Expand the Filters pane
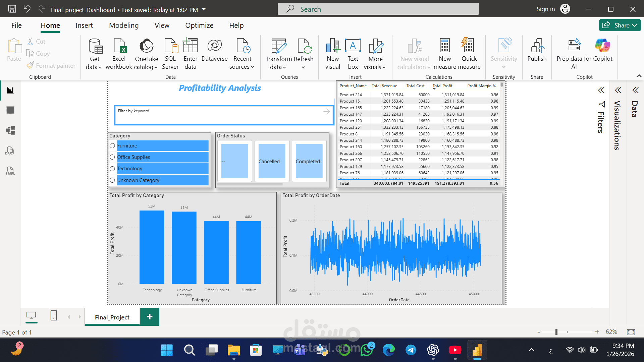 (x=601, y=90)
